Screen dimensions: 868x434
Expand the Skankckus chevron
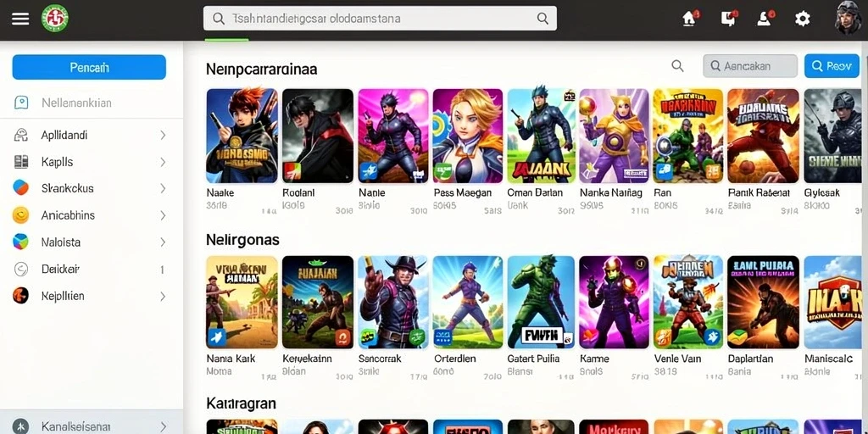point(163,188)
